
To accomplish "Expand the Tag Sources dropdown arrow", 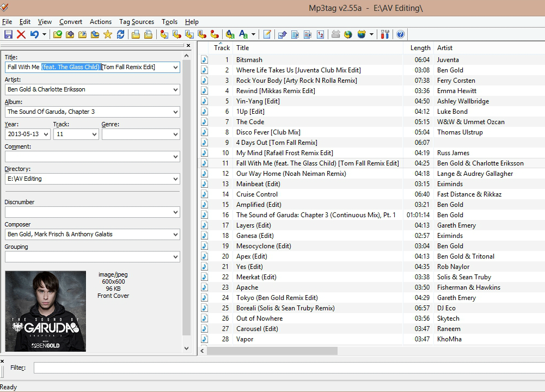I will (x=371, y=34).
